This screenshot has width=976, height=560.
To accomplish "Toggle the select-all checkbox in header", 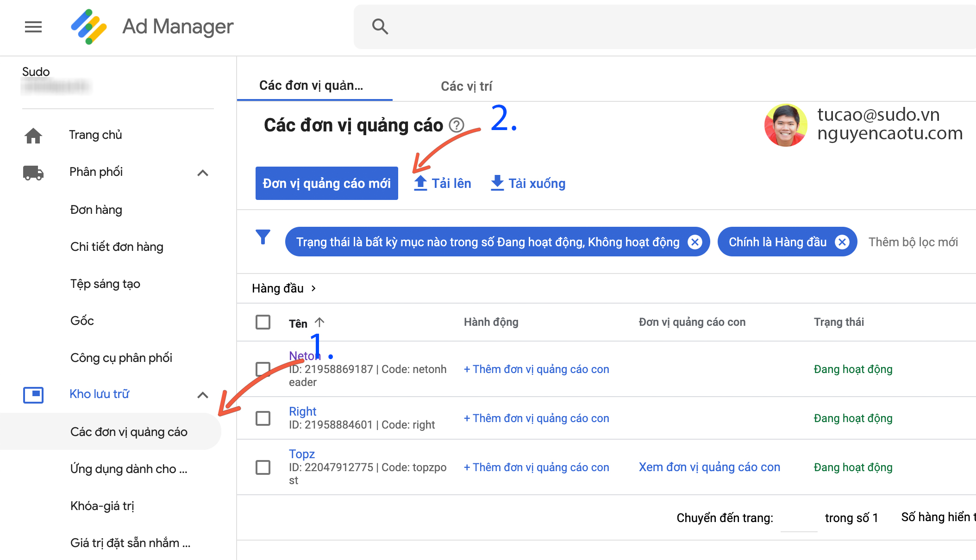I will [263, 322].
